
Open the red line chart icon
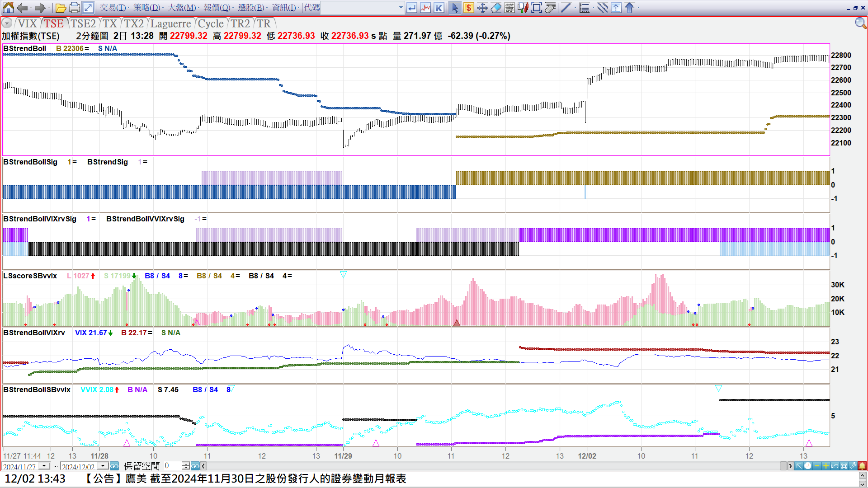click(x=425, y=8)
